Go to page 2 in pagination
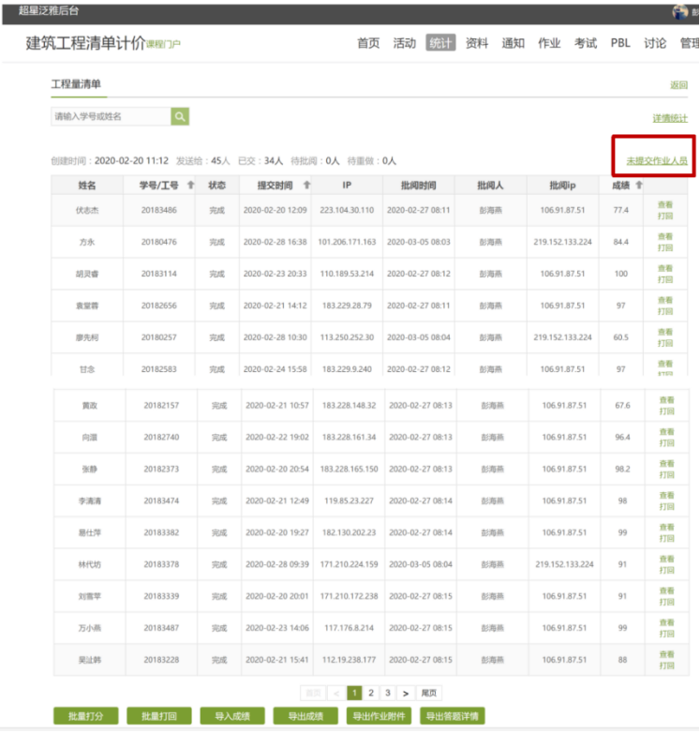Viewport: 700px width, 732px height. point(371,693)
